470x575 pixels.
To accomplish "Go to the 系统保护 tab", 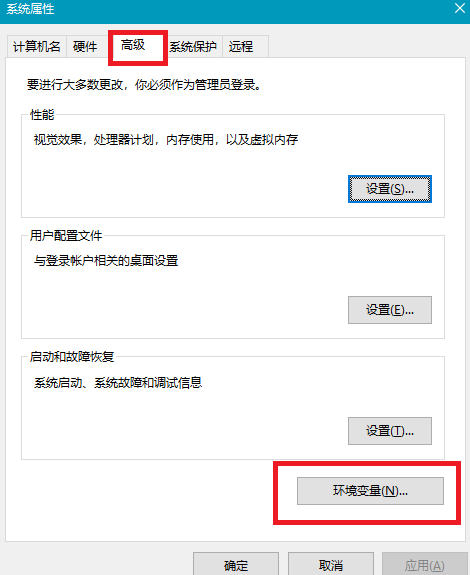I will coord(193,47).
